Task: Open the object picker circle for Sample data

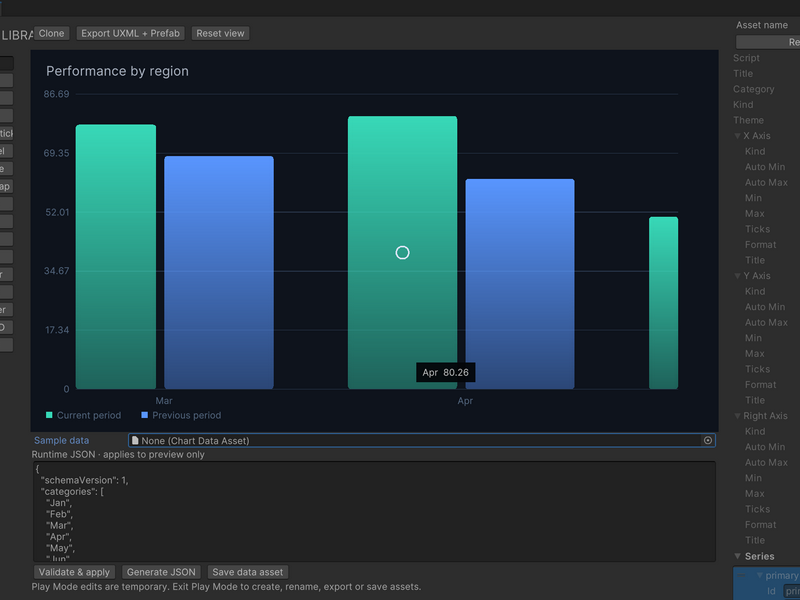Action: (708, 440)
